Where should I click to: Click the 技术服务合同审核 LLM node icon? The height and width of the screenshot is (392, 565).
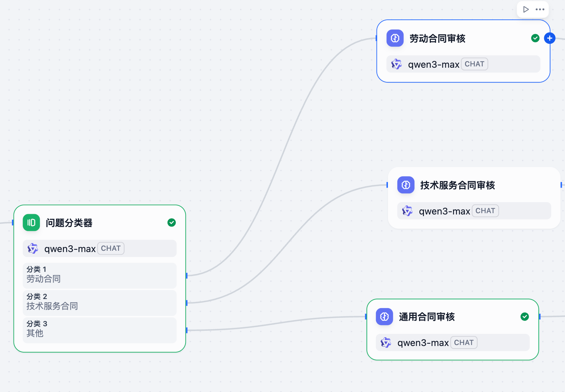pyautogui.click(x=406, y=185)
